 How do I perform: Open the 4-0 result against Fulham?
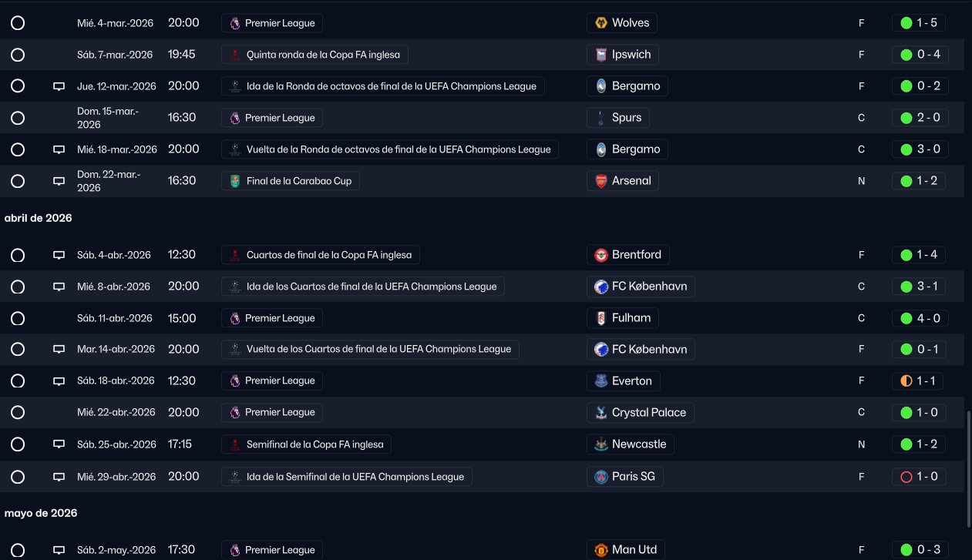(919, 318)
